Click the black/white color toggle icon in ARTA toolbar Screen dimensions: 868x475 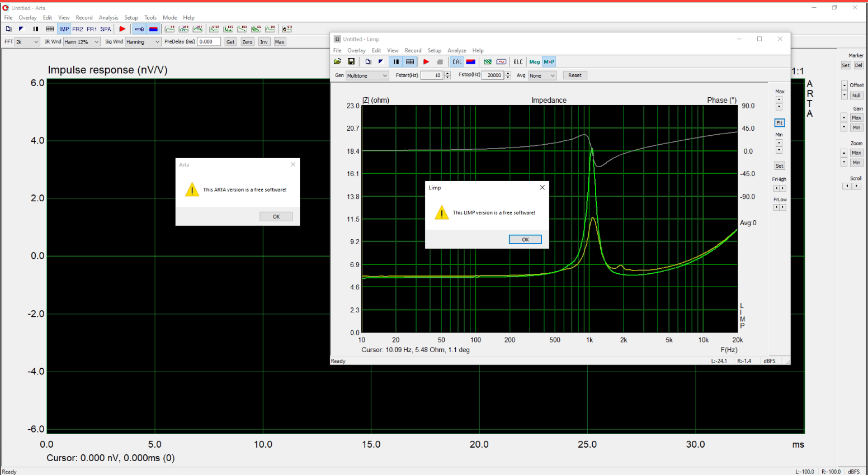coord(21,29)
